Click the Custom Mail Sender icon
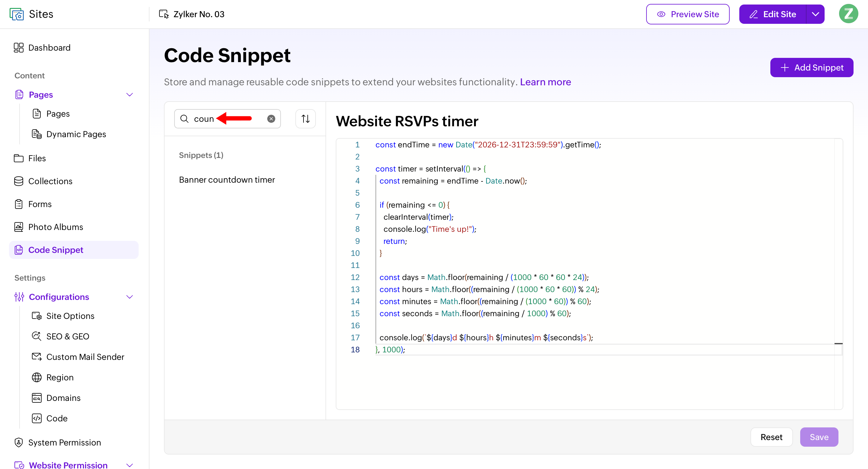 point(37,357)
